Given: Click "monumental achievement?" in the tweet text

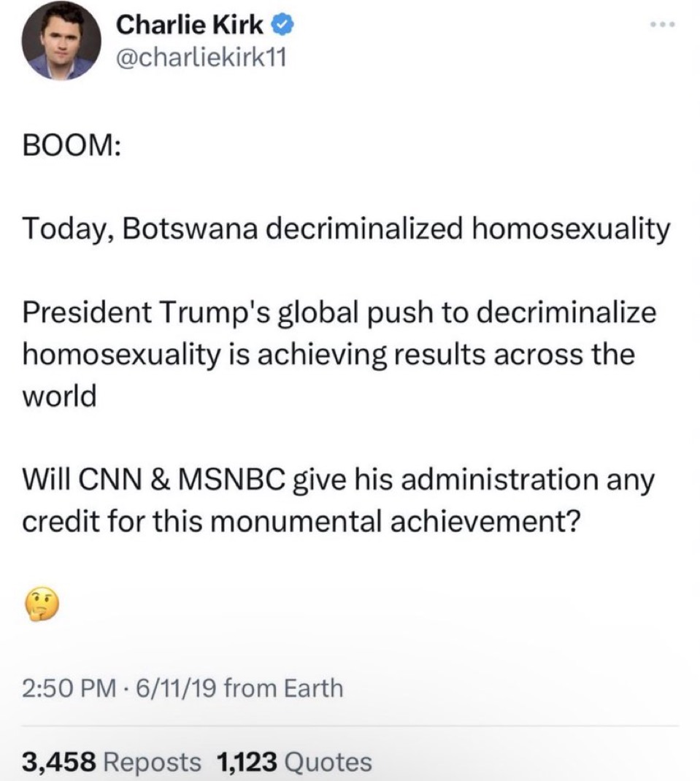Looking at the screenshot, I should coord(399,521).
